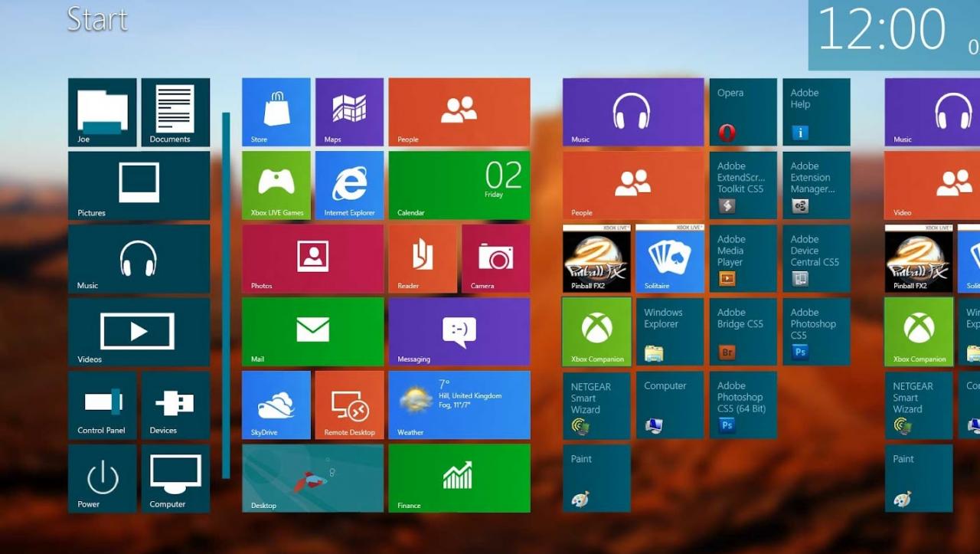Open the Computer tile beside NETGEAR Smart Wizard
This screenshot has width=980, height=554.
coord(670,405)
